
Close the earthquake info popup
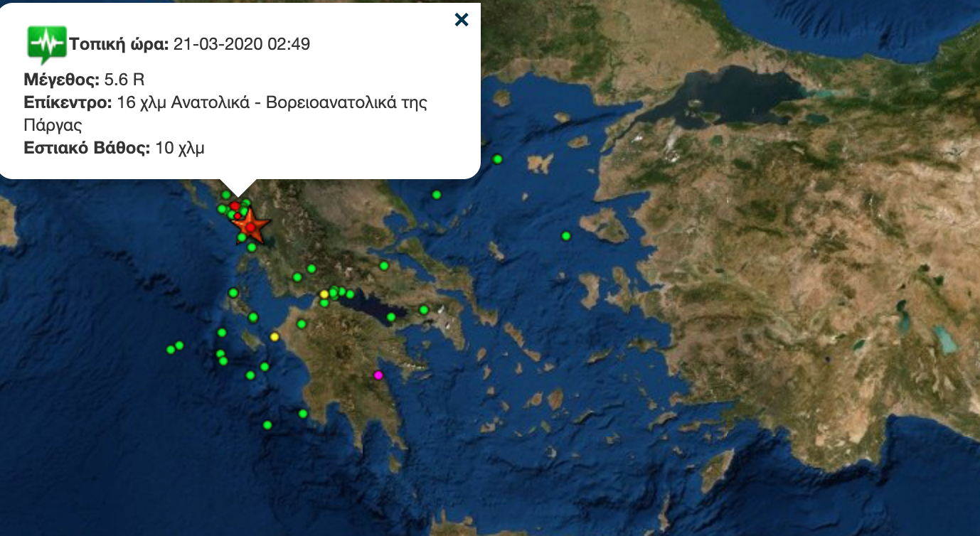462,20
